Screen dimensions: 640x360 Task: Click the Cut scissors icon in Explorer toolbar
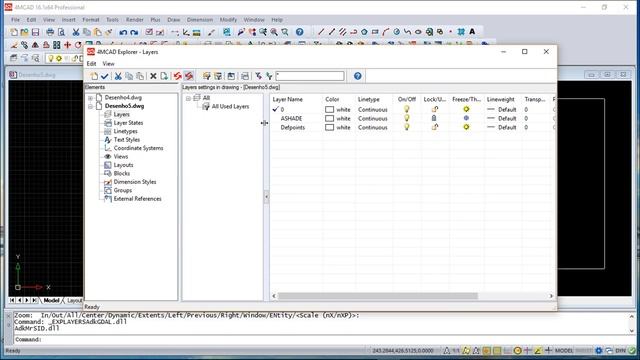coord(118,76)
